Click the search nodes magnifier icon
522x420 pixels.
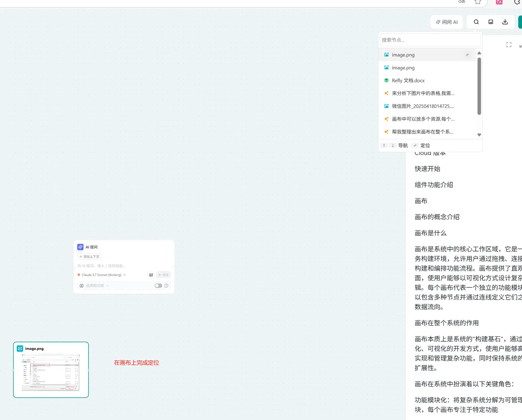point(476,22)
